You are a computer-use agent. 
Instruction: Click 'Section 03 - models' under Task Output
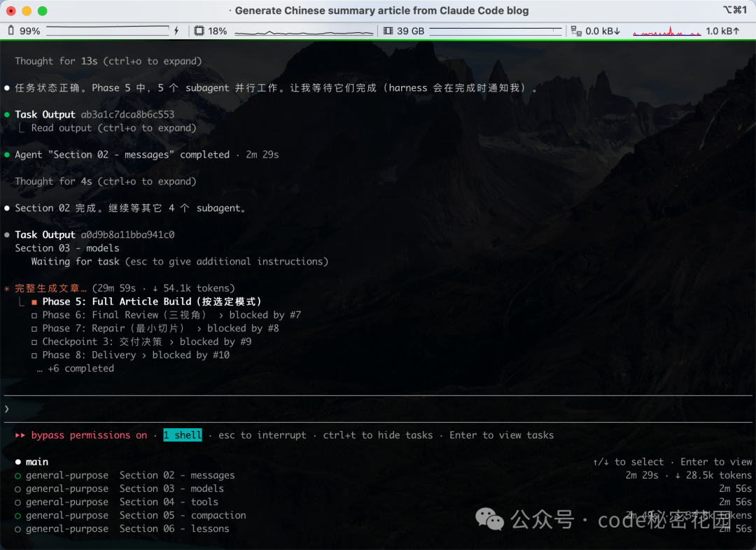point(67,248)
